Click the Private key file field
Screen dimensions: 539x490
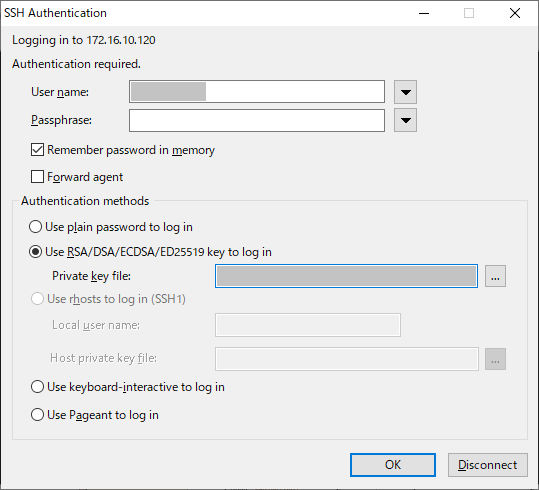coord(346,276)
